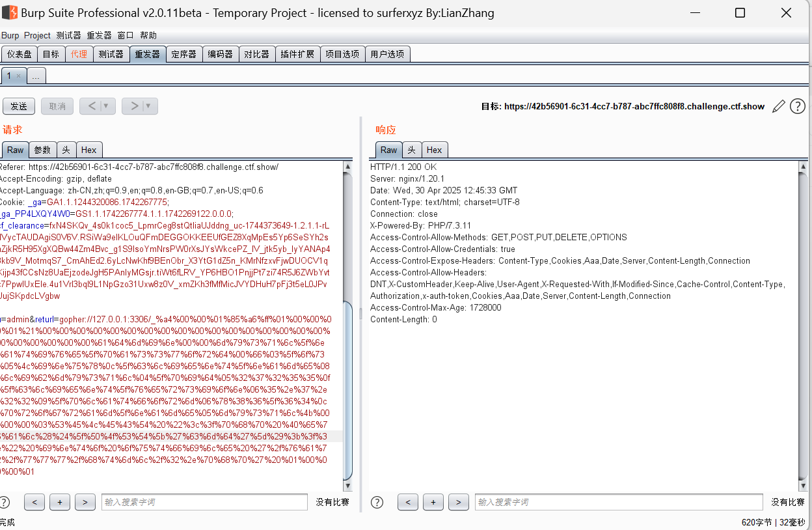
Task: Select the response 头 tab
Action: [x=412, y=150]
